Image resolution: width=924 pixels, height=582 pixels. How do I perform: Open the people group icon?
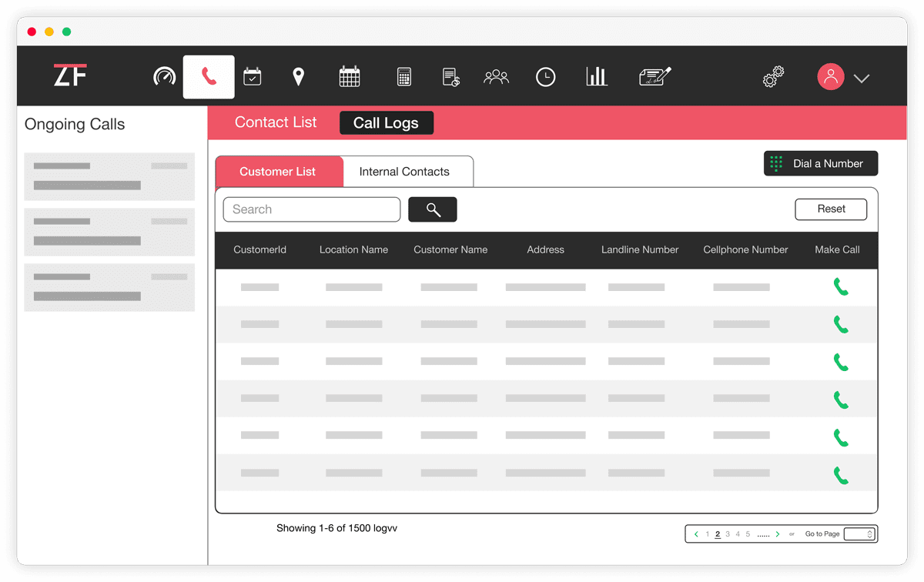point(497,77)
